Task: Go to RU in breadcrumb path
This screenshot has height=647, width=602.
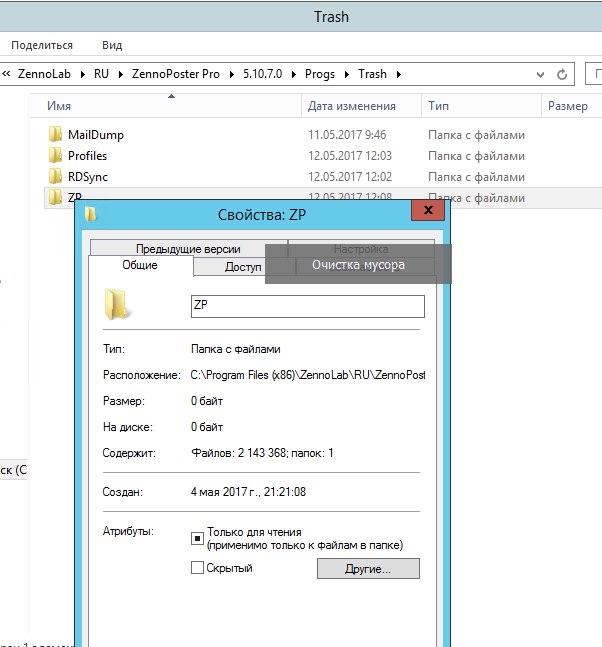Action: tap(101, 74)
